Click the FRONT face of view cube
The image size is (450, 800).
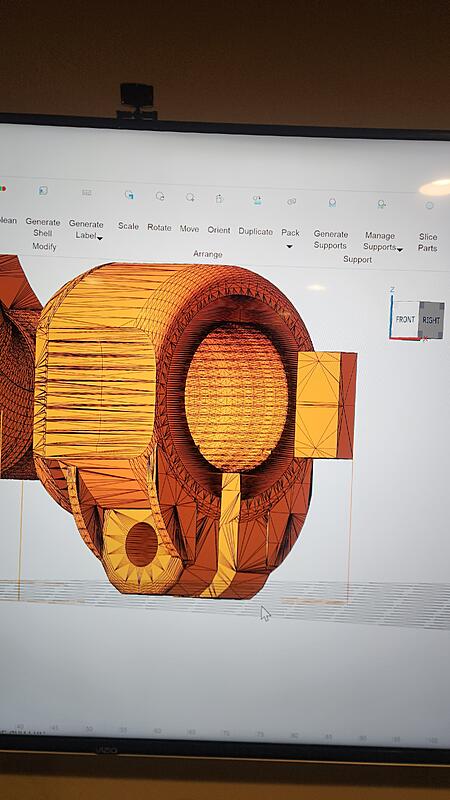point(405,319)
